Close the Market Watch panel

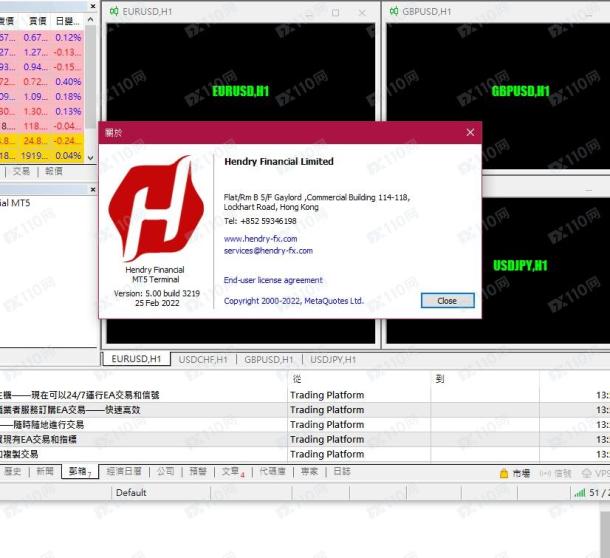tap(93, 6)
